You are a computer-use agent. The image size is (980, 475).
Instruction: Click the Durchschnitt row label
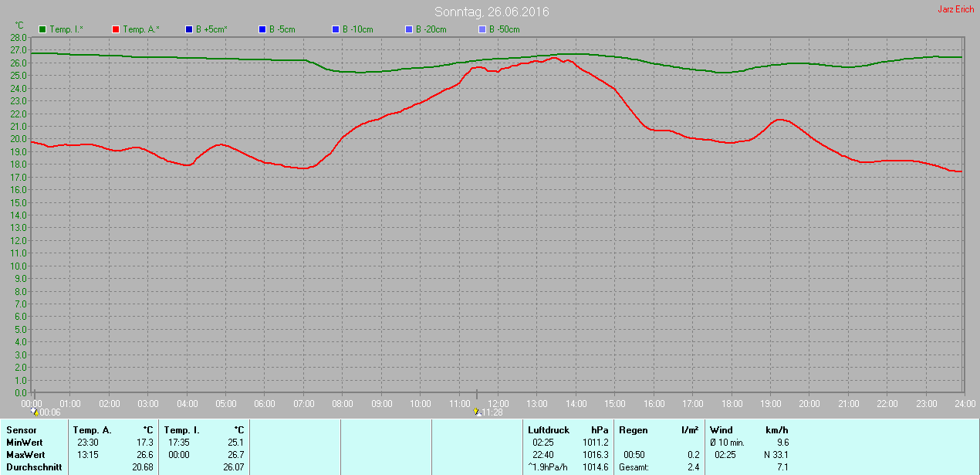[34, 467]
